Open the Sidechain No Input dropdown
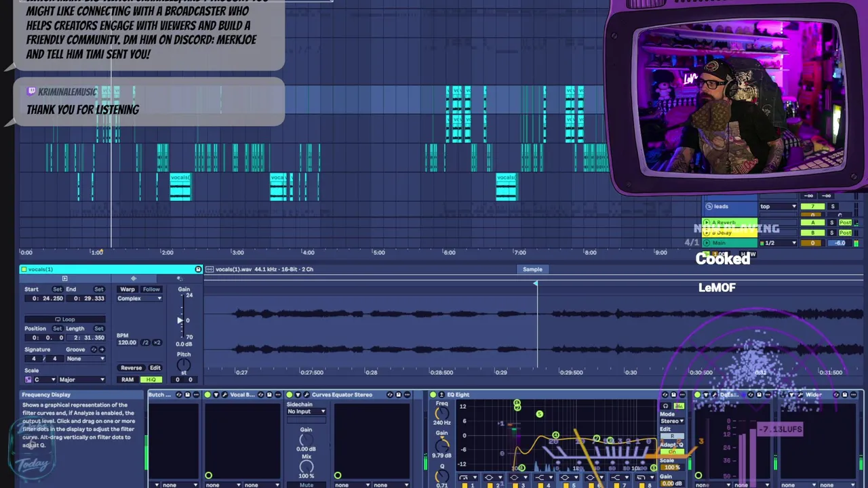The height and width of the screenshot is (488, 868). (307, 411)
